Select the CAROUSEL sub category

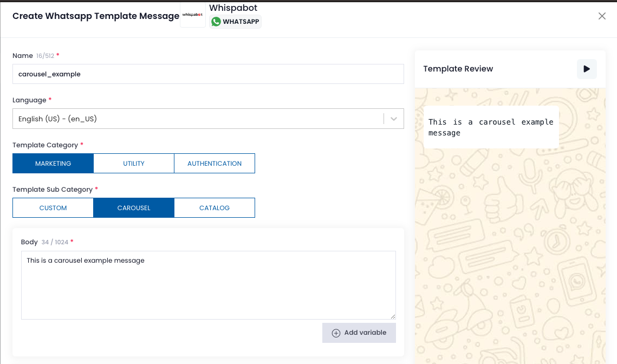click(134, 208)
